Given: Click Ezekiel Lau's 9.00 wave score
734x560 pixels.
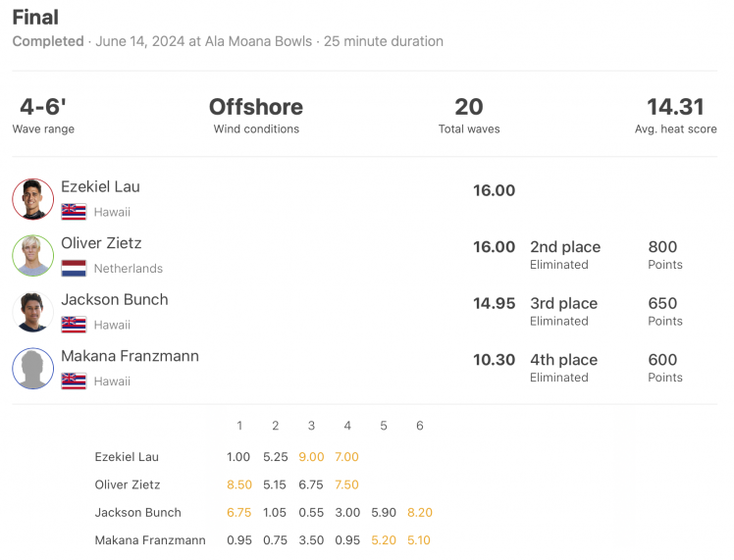Looking at the screenshot, I should click(x=311, y=457).
